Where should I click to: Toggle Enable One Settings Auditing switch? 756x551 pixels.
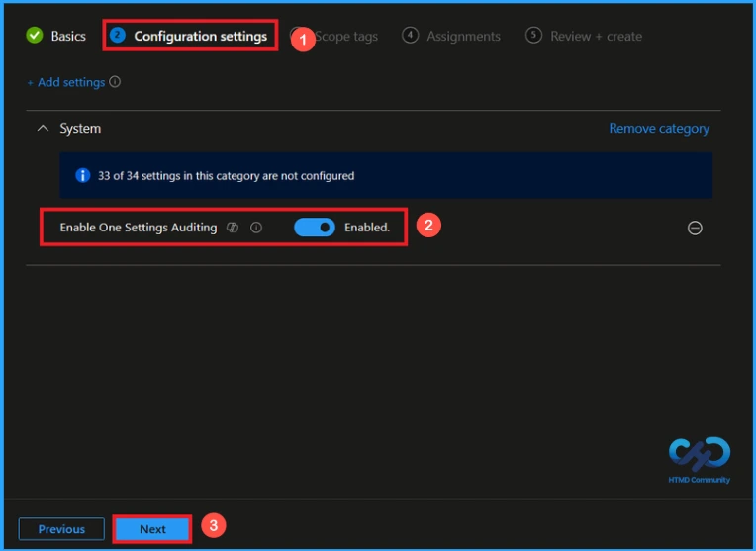click(x=315, y=228)
